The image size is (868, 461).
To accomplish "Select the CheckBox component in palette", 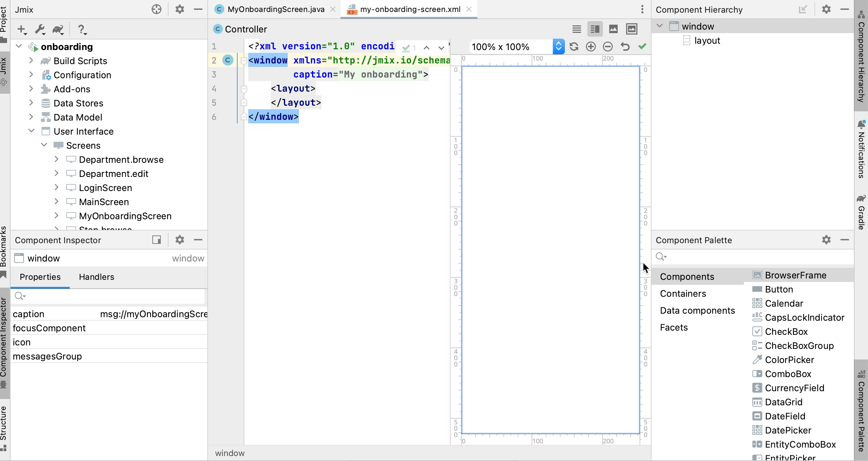I will click(x=787, y=331).
